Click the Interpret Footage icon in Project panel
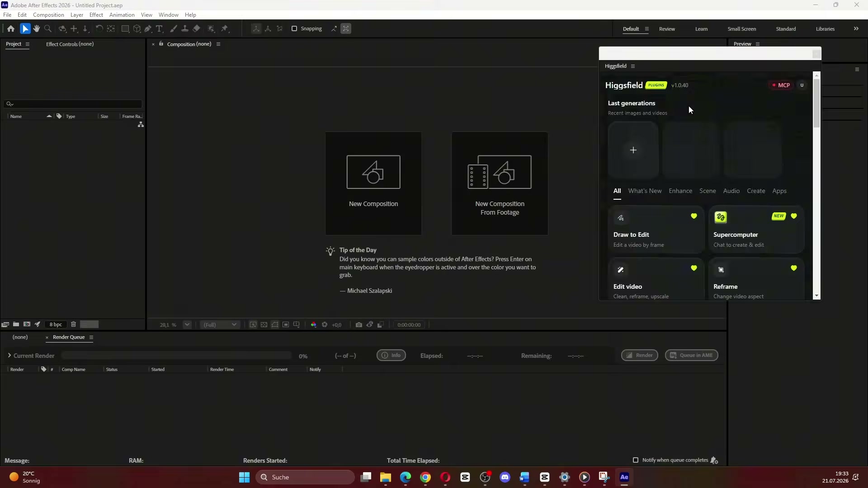868x488 pixels. (5, 324)
